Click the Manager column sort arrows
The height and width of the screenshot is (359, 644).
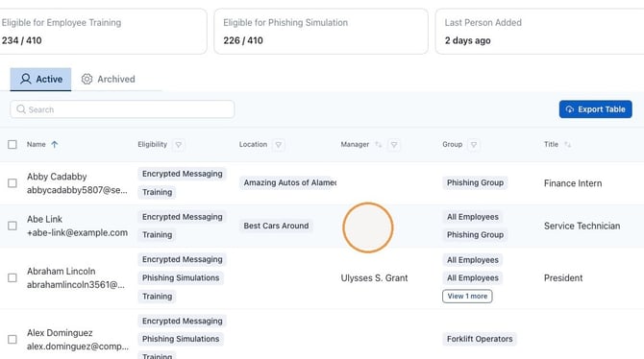(379, 144)
